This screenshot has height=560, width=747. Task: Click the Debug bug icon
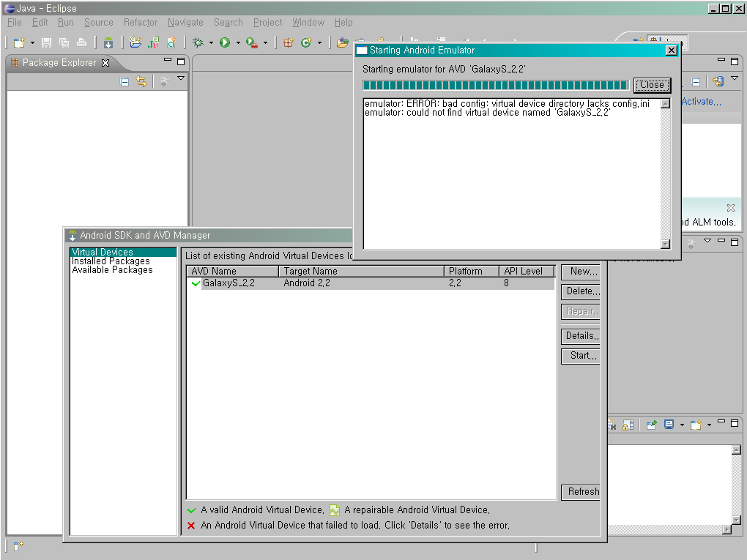click(x=198, y=43)
